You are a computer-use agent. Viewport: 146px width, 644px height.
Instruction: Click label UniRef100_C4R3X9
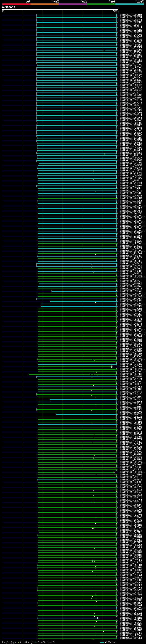pyautogui.click(x=131, y=610)
